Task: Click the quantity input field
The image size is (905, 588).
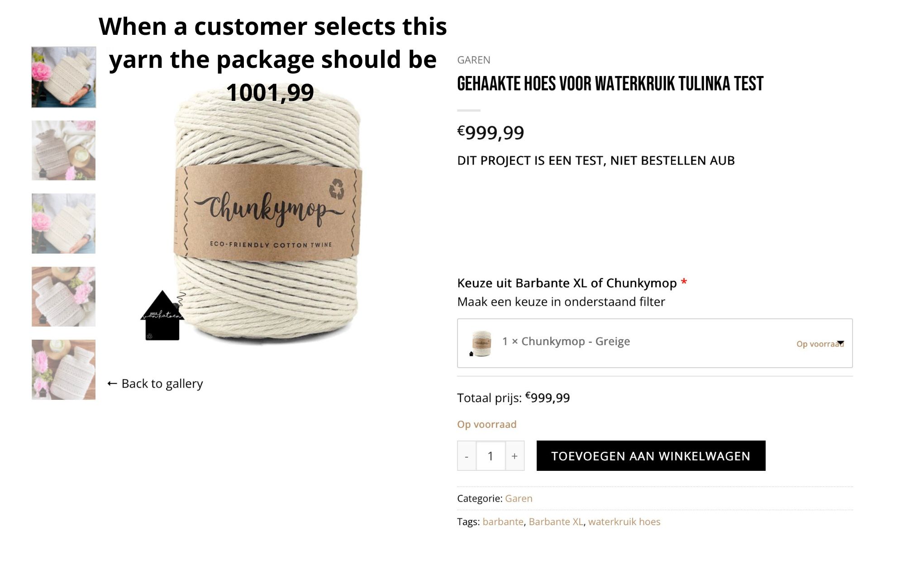Action: point(491,456)
